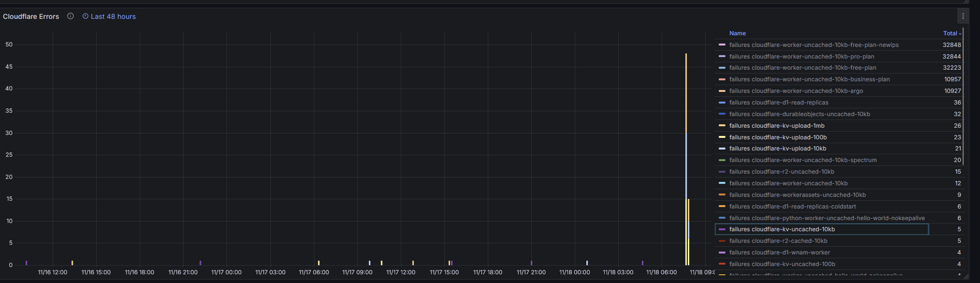This screenshot has width=980, height=283.
Task: Click the 10kb-spectrum green color swatch
Action: pyautogui.click(x=722, y=160)
